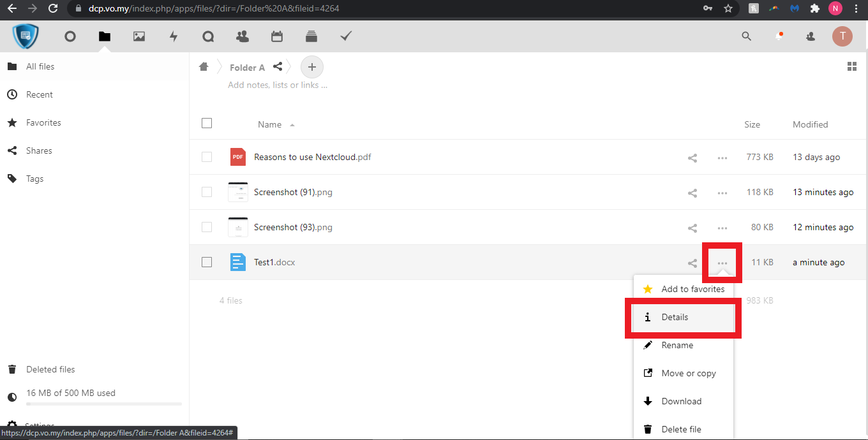Screen dimensions: 868x440
Task: Open the Calendar app icon
Action: 277,36
